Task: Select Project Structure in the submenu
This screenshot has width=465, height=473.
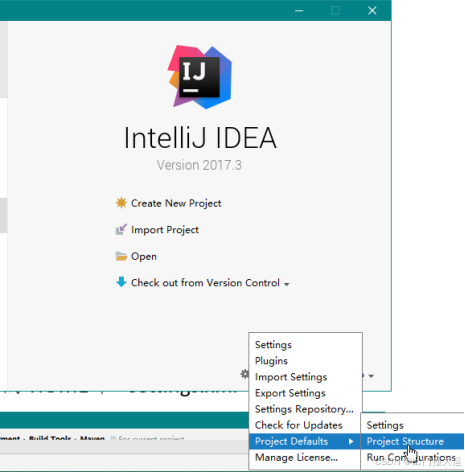Action: tap(412, 441)
